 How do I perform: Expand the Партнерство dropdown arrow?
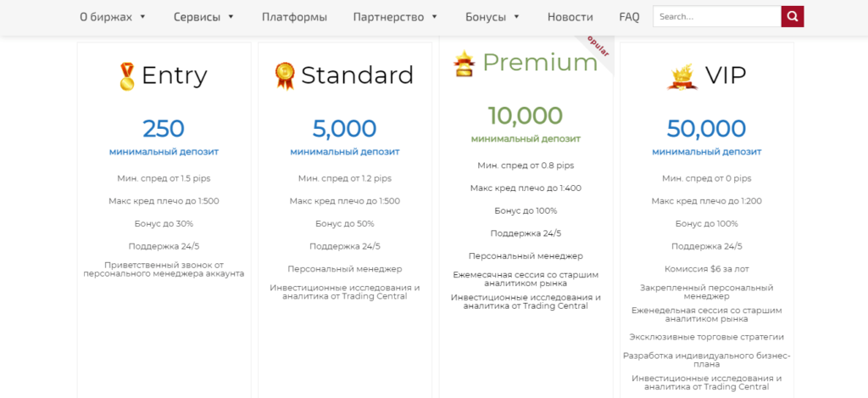click(x=435, y=17)
